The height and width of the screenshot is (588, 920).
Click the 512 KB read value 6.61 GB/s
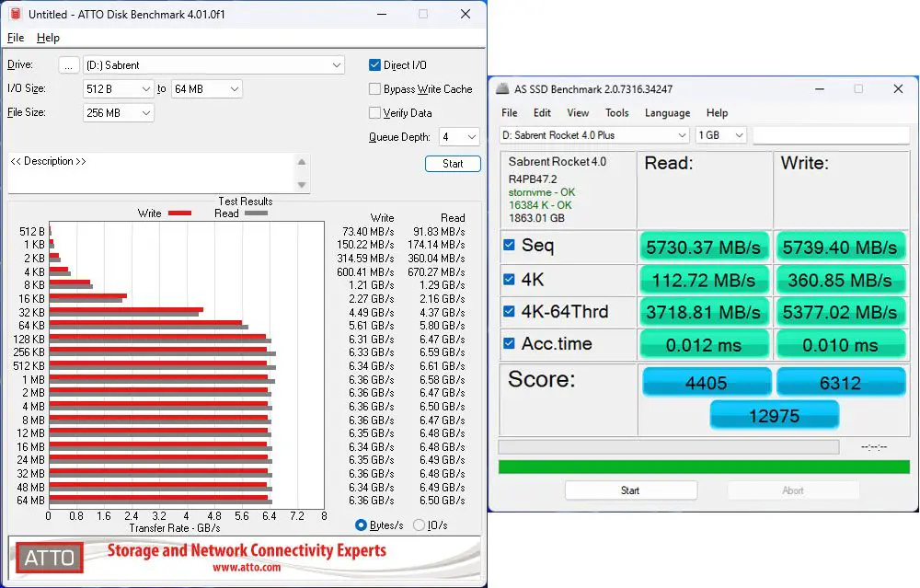click(442, 365)
